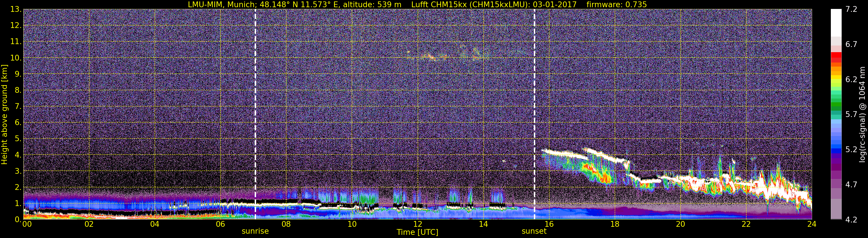Click the y-axis tick label '3.'
This screenshot has width=868, height=238.
tap(18, 171)
